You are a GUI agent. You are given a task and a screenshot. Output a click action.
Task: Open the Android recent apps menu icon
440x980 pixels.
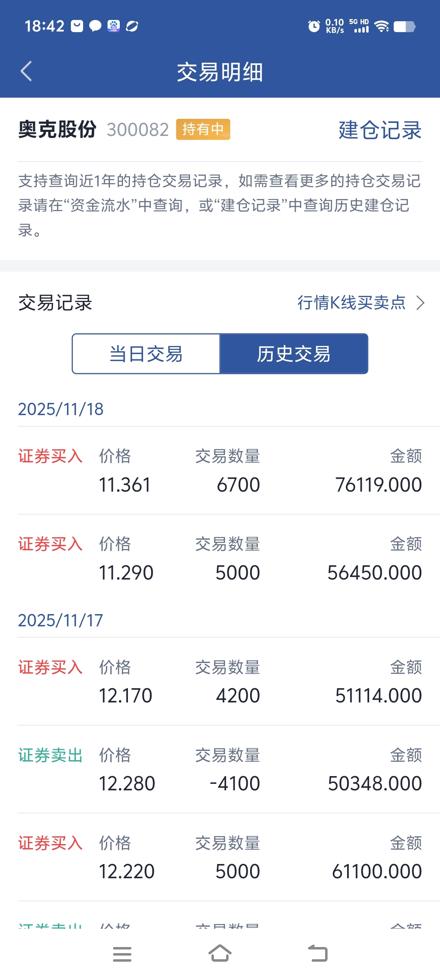[122, 954]
